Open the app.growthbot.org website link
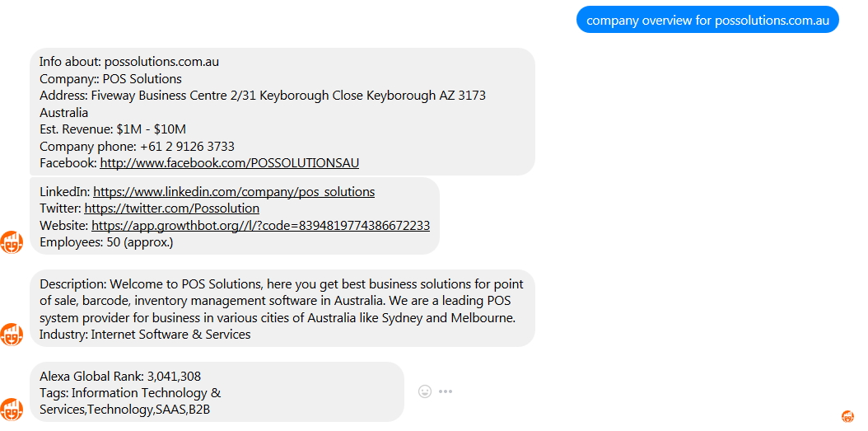Screen dimensions: 868x431 pyautogui.click(x=260, y=226)
